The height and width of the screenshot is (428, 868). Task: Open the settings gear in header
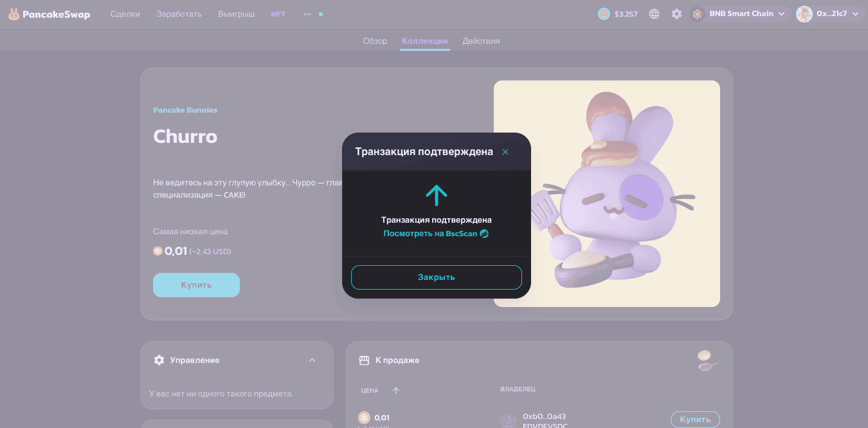[676, 14]
